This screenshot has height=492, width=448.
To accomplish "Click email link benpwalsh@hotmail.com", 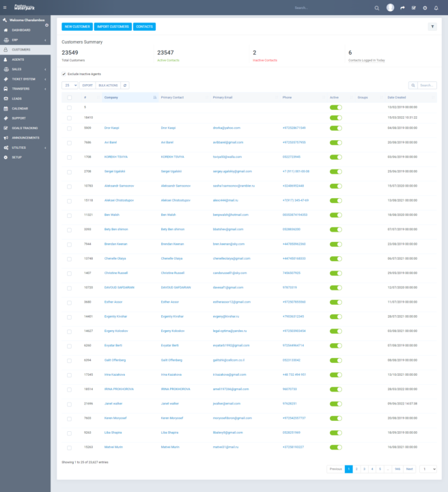I will pyautogui.click(x=230, y=215).
